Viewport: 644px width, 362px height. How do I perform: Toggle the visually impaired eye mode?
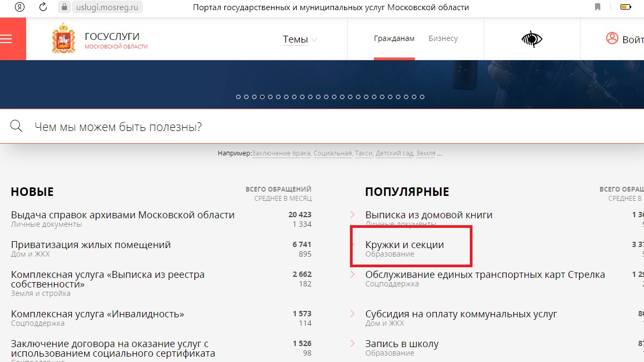(531, 39)
